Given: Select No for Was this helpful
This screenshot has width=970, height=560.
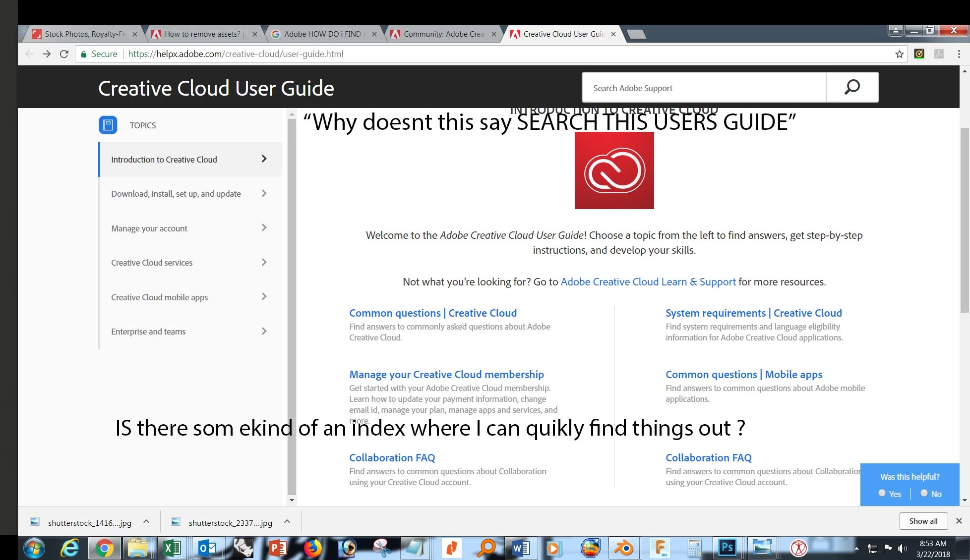Looking at the screenshot, I should [924, 493].
